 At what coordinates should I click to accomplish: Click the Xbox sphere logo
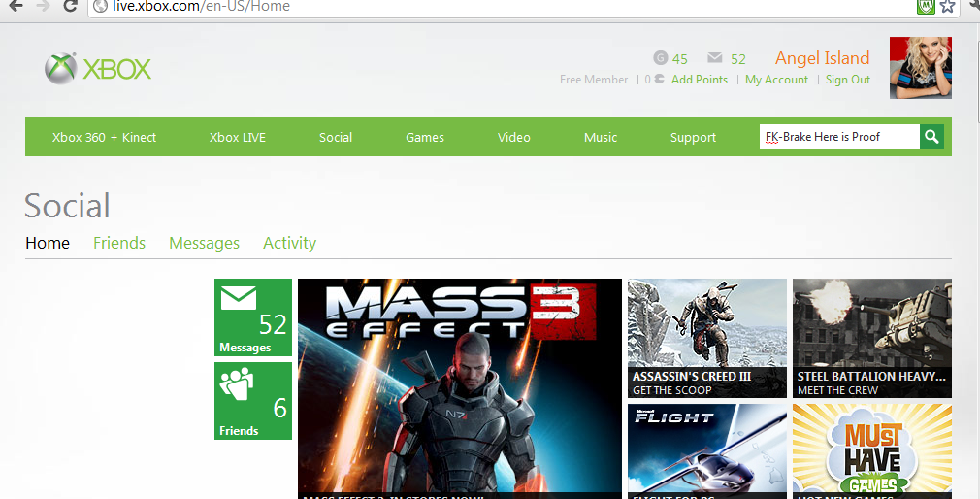click(x=60, y=68)
